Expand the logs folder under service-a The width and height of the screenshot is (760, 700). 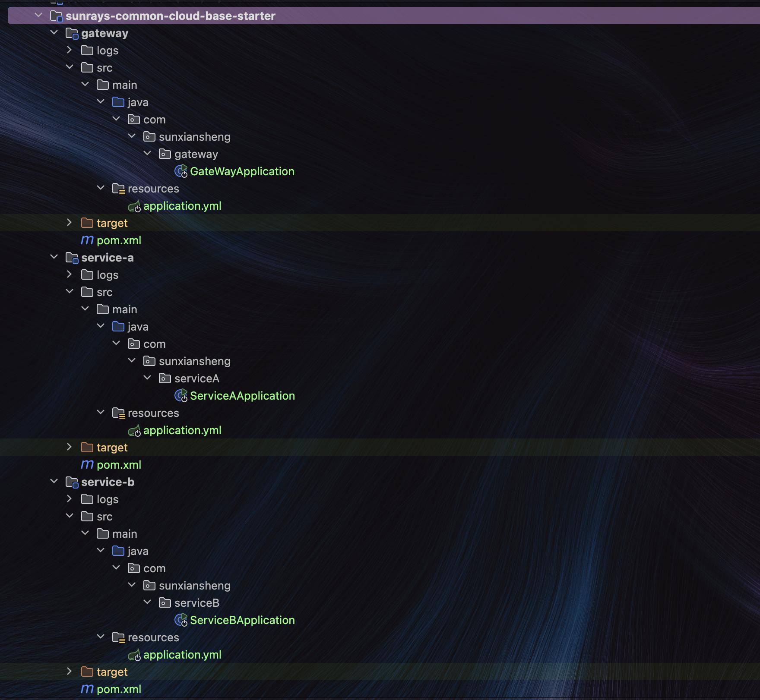tap(70, 274)
